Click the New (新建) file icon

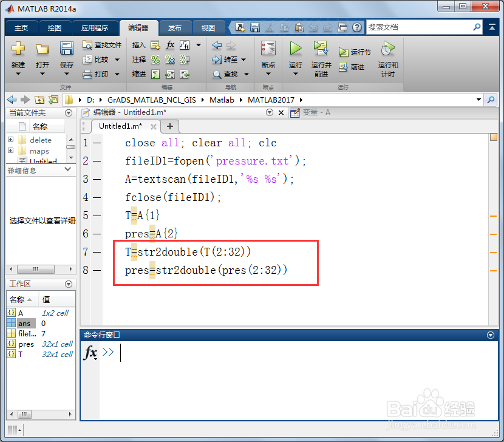coord(18,49)
